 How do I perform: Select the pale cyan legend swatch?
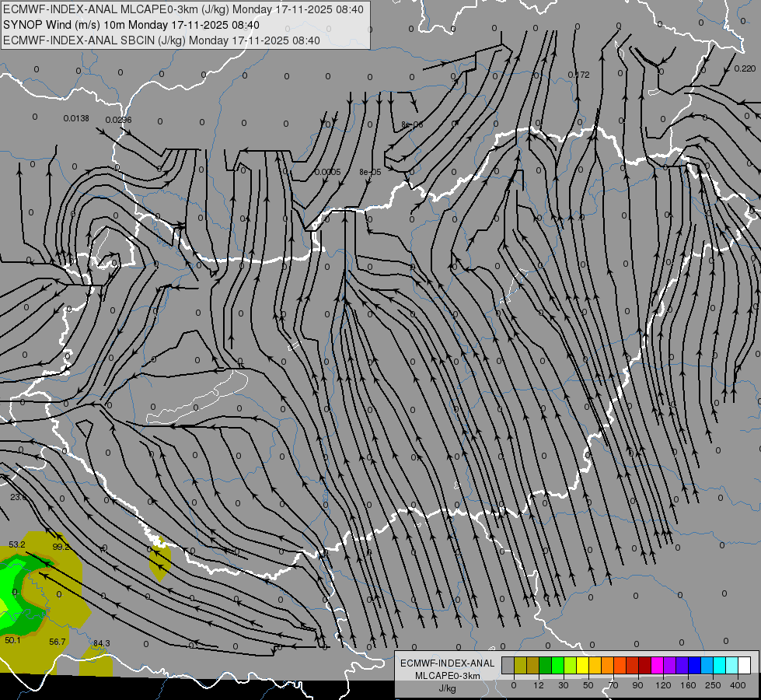tap(732, 665)
